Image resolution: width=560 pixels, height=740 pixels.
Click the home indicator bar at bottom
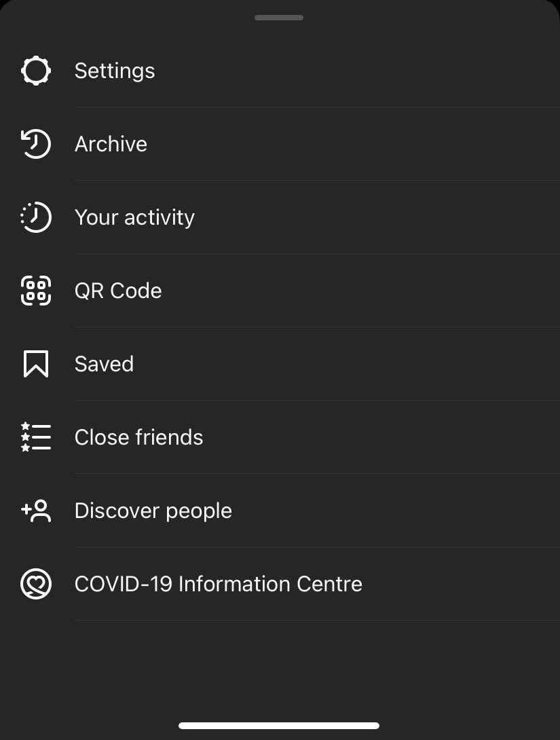point(279,725)
